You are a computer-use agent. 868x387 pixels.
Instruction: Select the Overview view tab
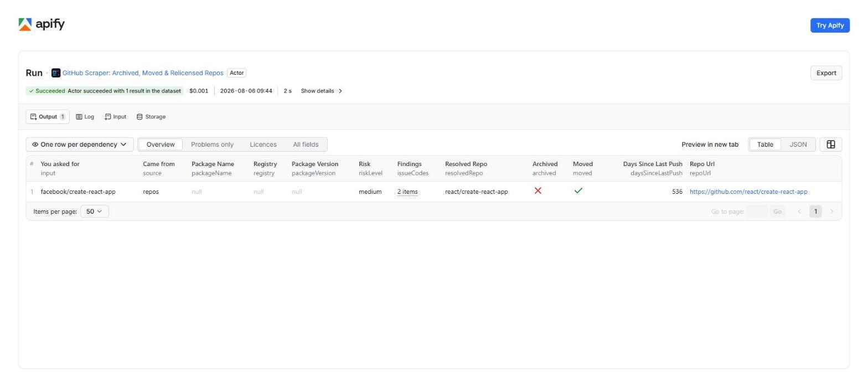pos(161,145)
